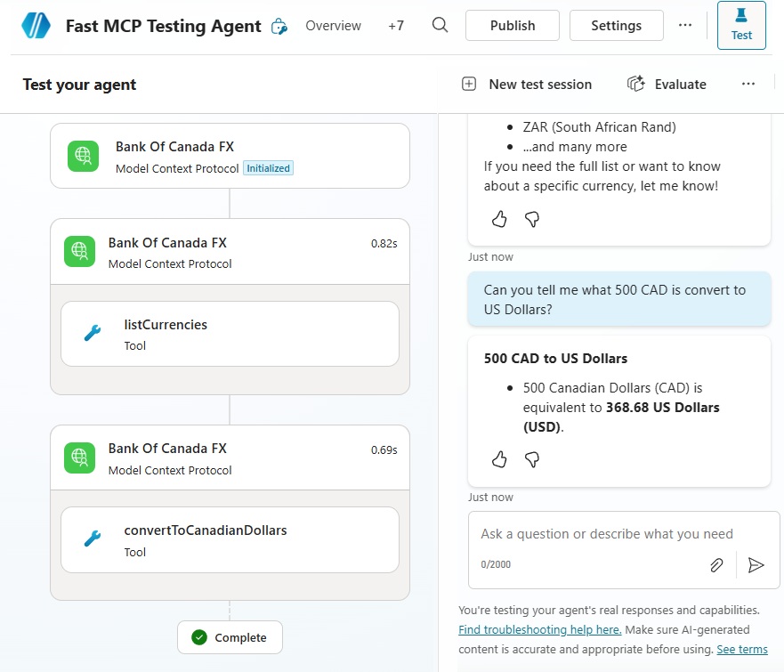Screen dimensions: 784x672
Task: Open the Find troubleshooting help here link
Action: click(540, 629)
